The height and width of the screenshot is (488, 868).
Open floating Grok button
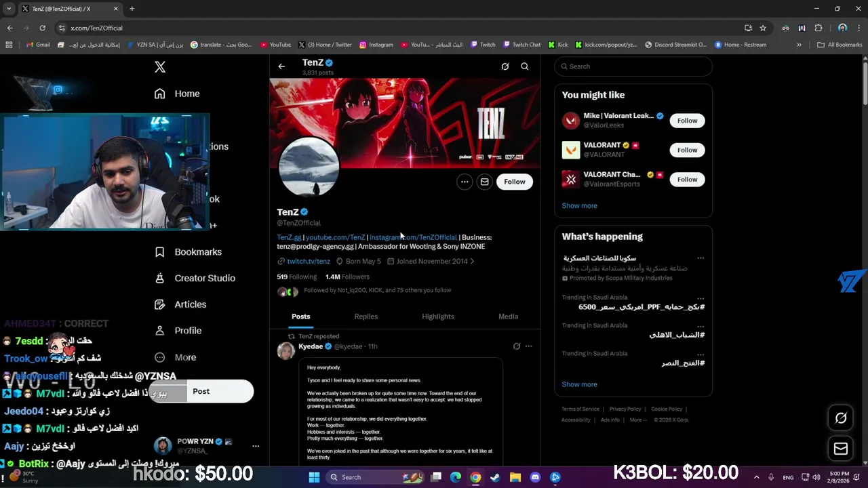pyautogui.click(x=841, y=418)
